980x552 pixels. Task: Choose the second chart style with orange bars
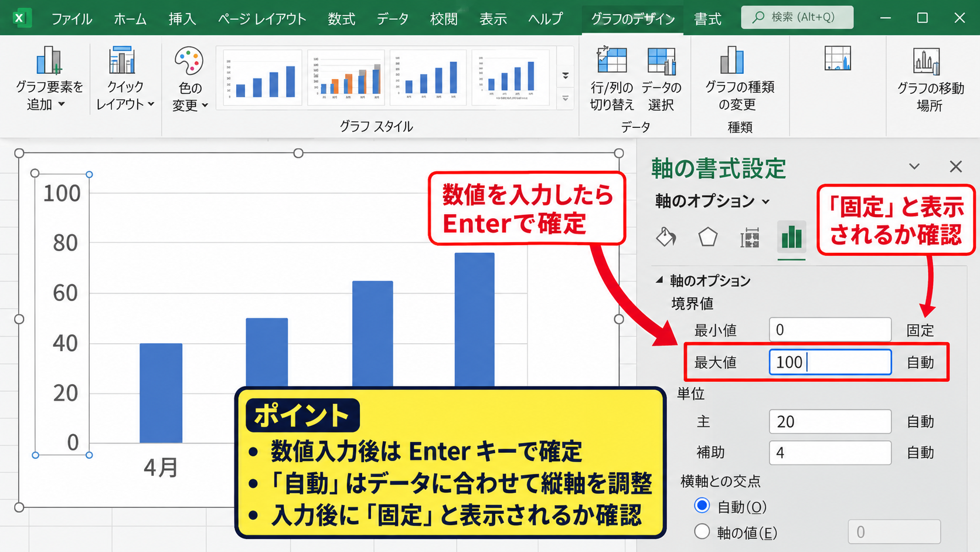coord(345,77)
